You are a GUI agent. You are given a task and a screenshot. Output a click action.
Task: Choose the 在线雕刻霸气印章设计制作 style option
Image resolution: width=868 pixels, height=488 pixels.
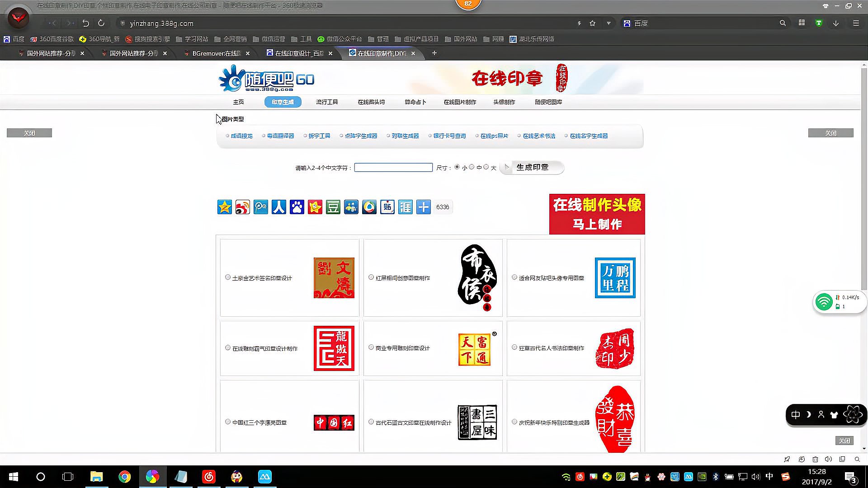[x=227, y=348]
